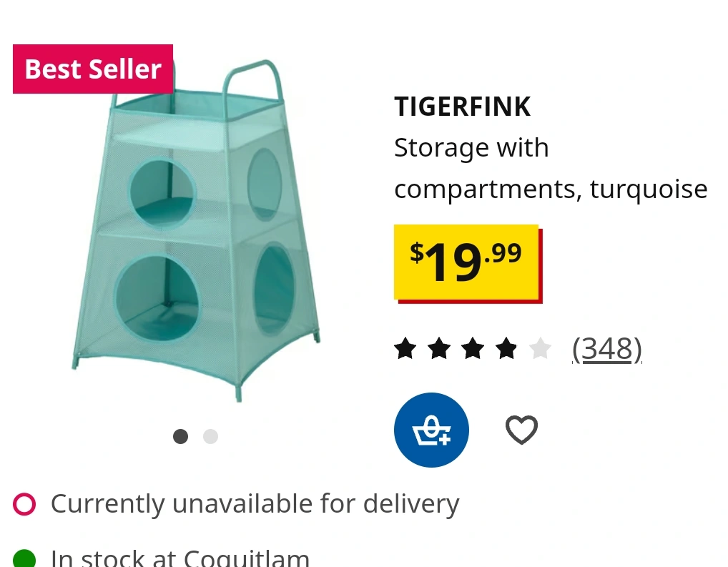Click the turquoise storage product image

click(x=195, y=231)
